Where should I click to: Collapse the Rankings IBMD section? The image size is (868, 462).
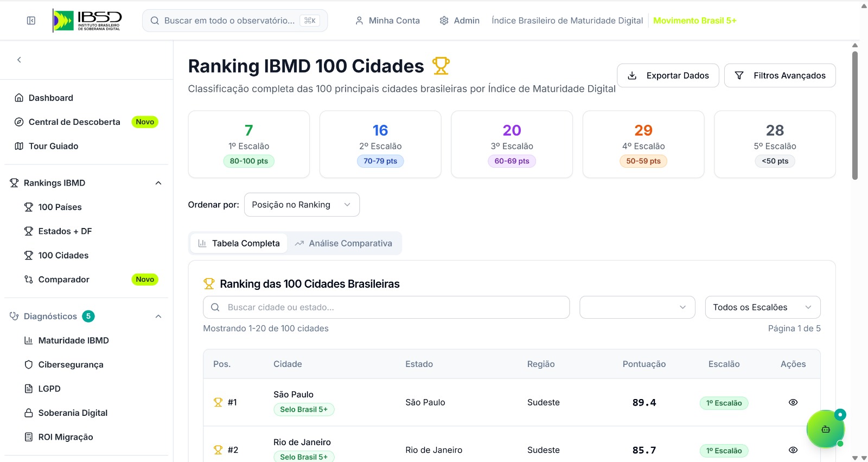click(158, 183)
